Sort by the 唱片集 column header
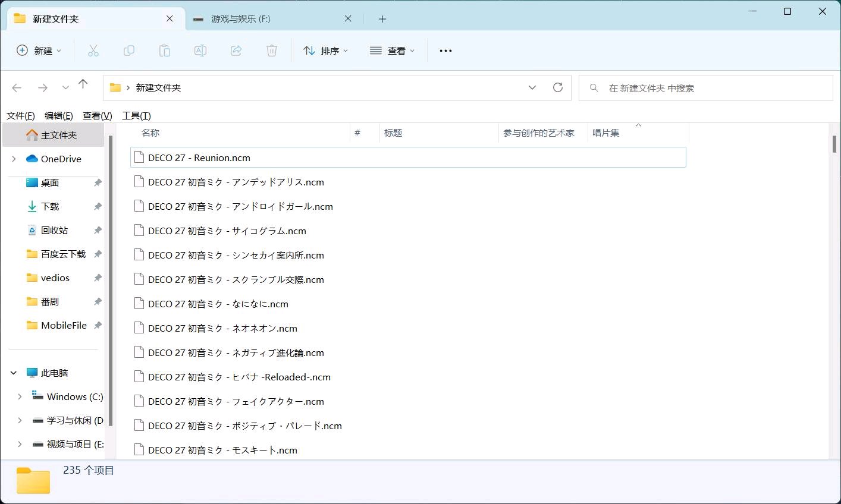The width and height of the screenshot is (841, 504). tap(638, 133)
